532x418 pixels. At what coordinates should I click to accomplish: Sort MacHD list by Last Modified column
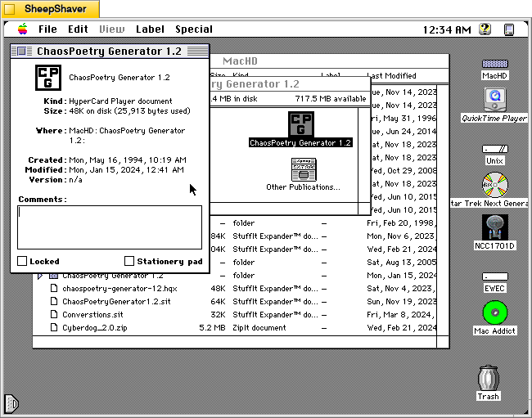391,75
